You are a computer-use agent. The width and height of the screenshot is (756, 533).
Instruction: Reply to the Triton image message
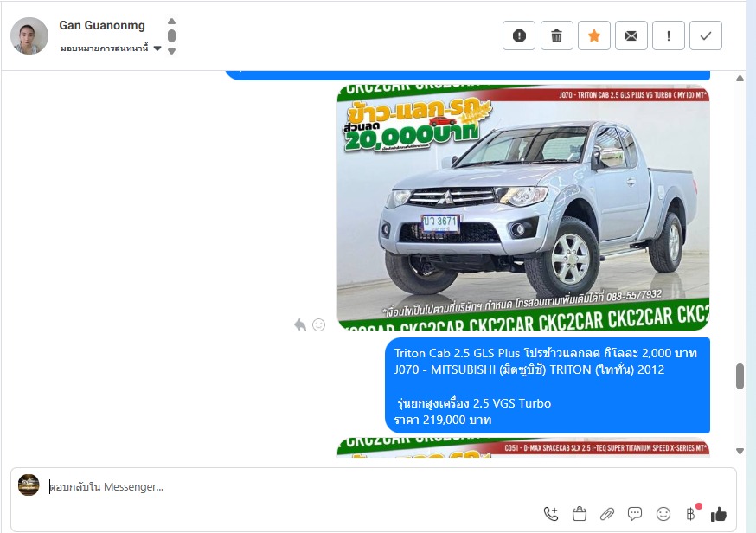(300, 325)
